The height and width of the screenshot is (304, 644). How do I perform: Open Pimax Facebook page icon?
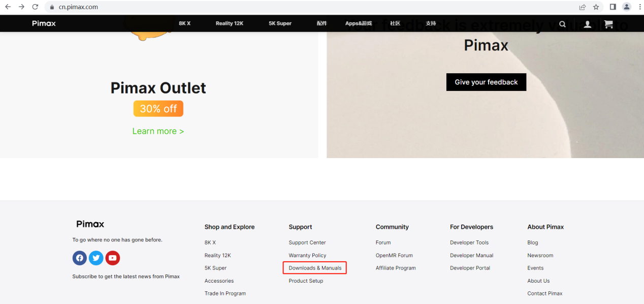point(80,258)
